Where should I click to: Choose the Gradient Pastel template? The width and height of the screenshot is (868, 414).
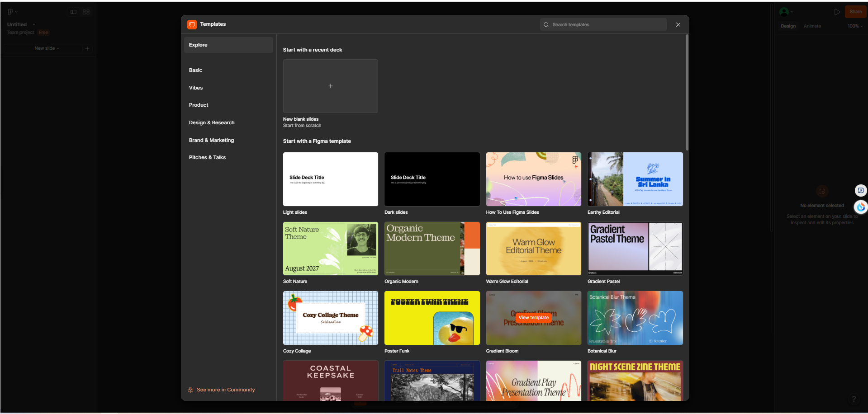pyautogui.click(x=635, y=249)
